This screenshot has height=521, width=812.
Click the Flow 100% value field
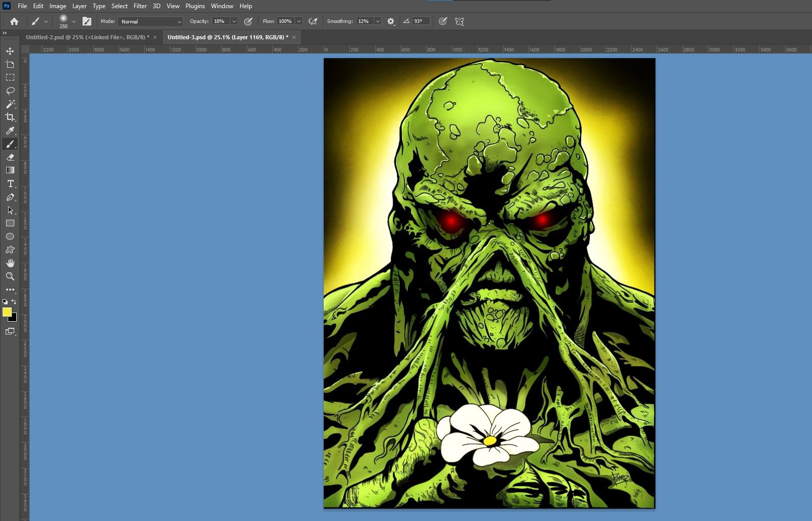pyautogui.click(x=285, y=21)
